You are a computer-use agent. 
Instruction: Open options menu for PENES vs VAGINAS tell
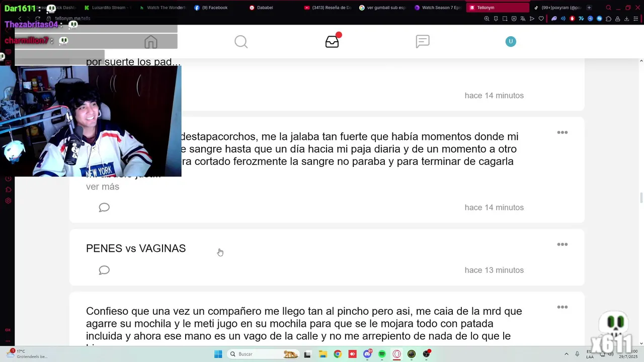click(562, 244)
